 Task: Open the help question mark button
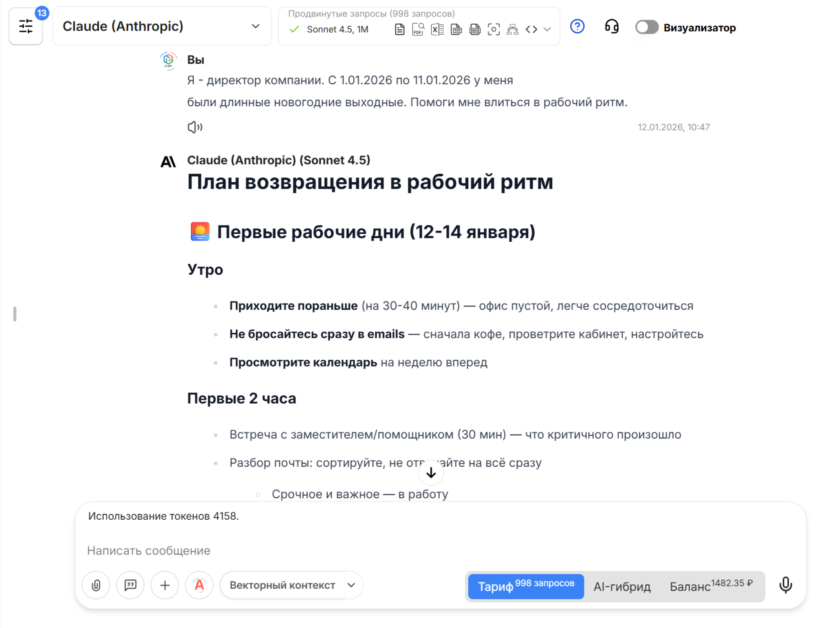577,27
